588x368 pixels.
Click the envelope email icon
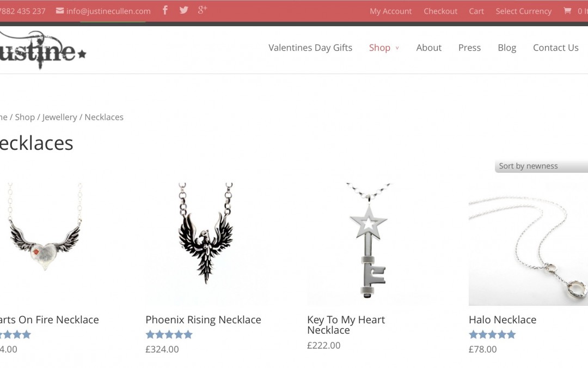click(60, 10)
